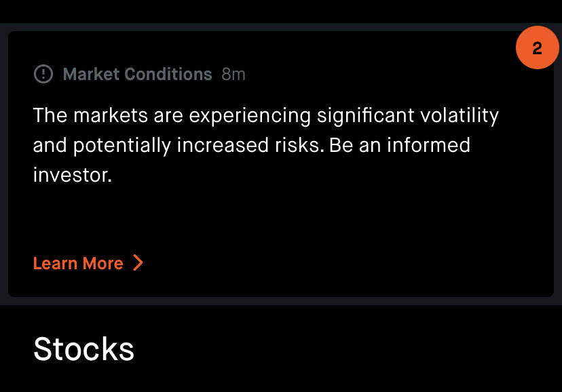Click the exclamation alert icon beside Market Conditions
The width and height of the screenshot is (562, 392).
[43, 74]
